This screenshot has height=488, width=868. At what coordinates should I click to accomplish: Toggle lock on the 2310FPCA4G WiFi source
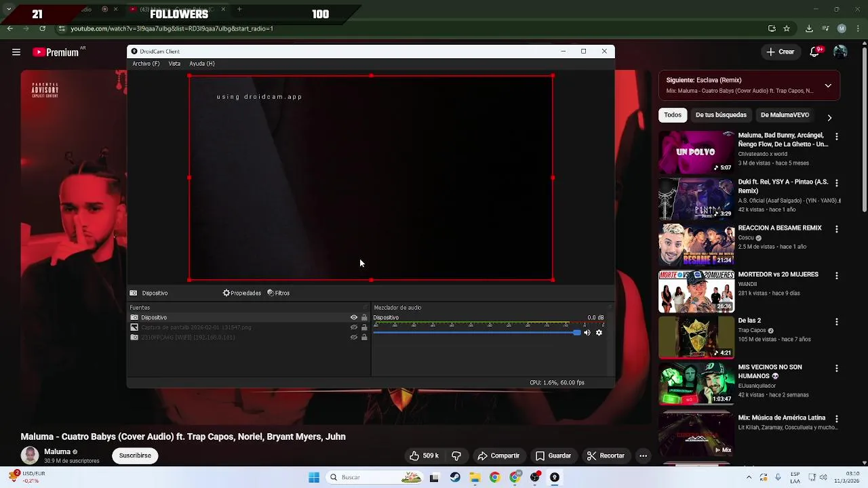(x=364, y=338)
